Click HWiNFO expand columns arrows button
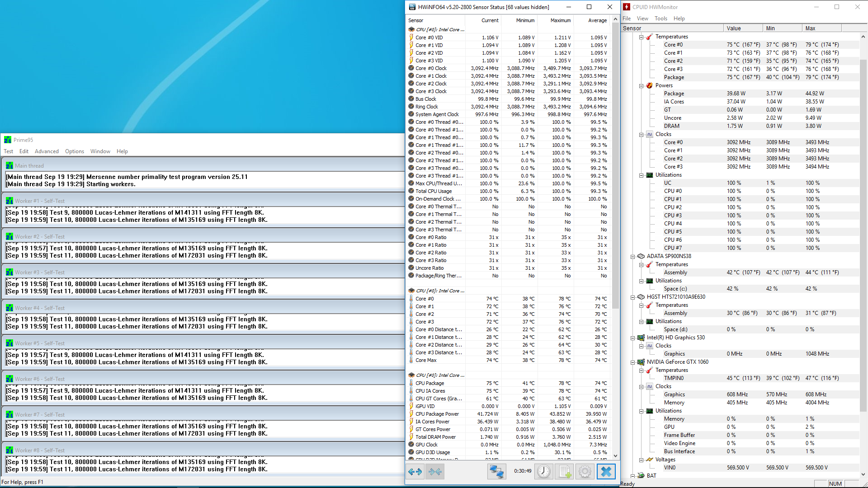The height and width of the screenshot is (488, 868). (415, 472)
